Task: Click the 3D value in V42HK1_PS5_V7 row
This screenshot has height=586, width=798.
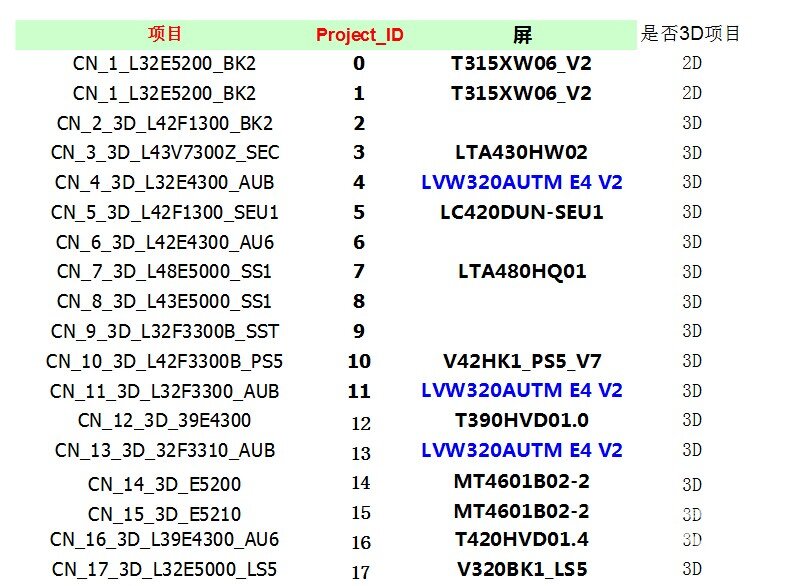Action: point(692,361)
